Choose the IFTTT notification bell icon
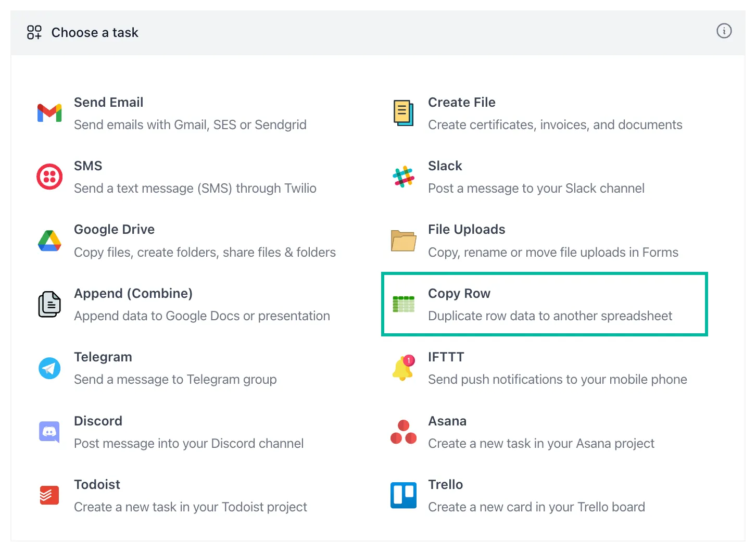The image size is (756, 552). pos(403,368)
